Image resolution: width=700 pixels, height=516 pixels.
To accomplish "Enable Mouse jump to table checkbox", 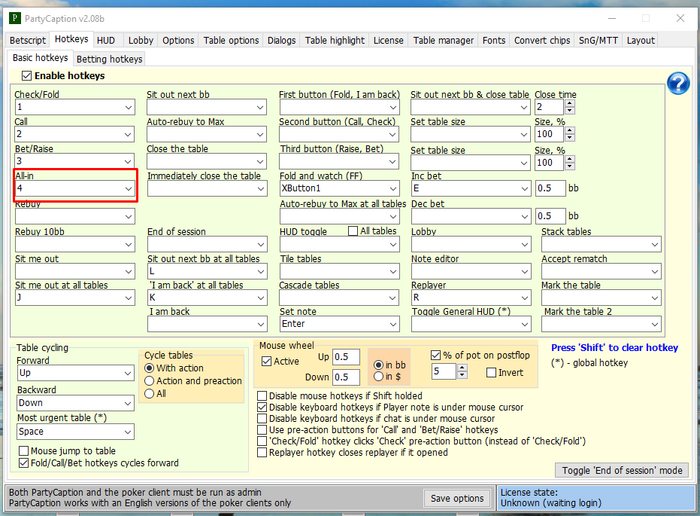I will pos(24,451).
